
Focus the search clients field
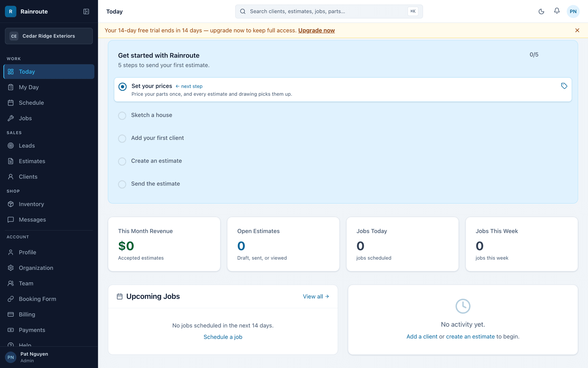pos(329,11)
